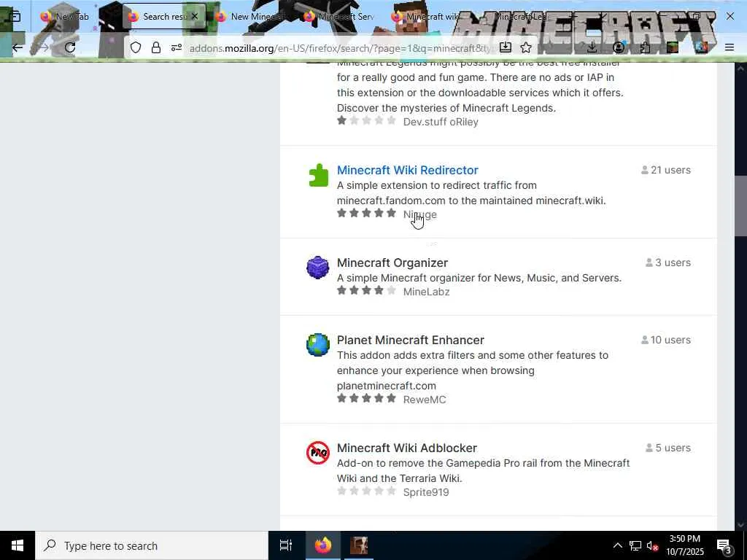Open the Firefox account icon
Image resolution: width=747 pixels, height=560 pixels.
coord(619,47)
